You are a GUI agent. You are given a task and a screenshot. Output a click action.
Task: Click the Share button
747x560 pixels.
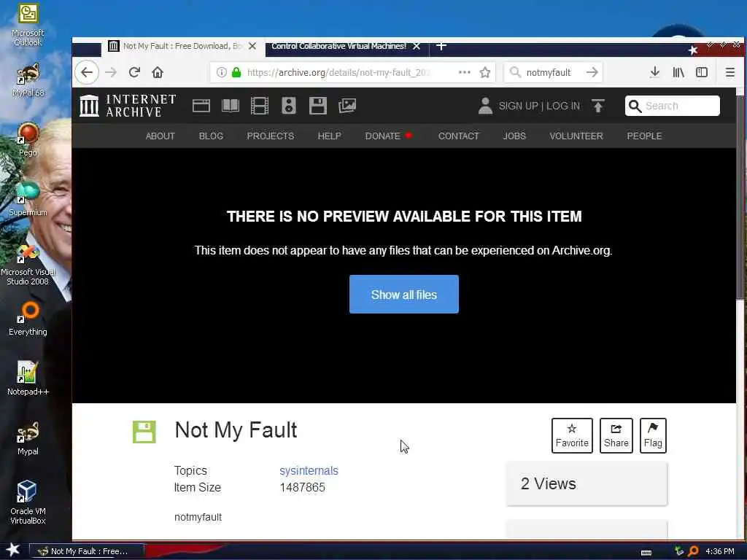[616, 435]
